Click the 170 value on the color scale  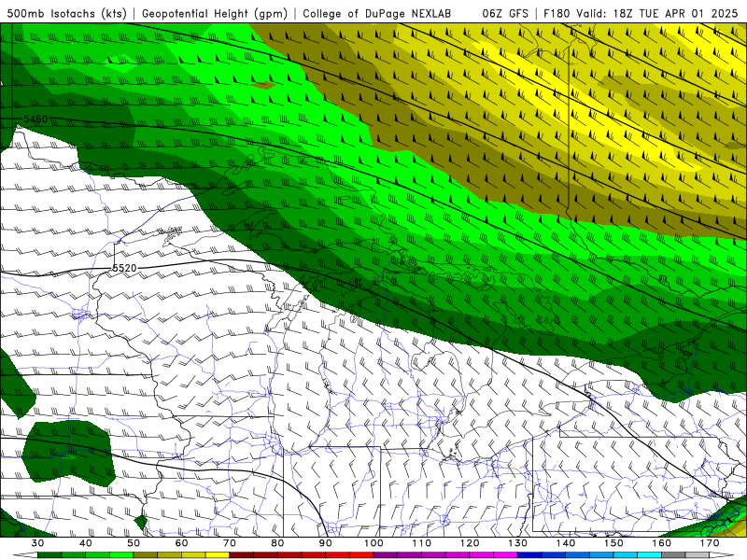pyautogui.click(x=710, y=543)
